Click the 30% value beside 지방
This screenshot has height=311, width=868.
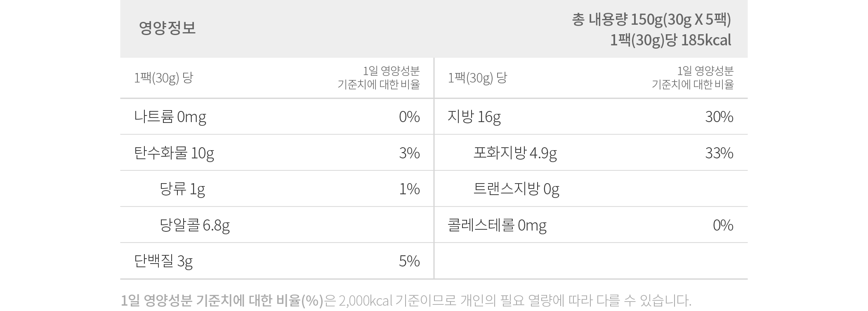click(x=719, y=117)
